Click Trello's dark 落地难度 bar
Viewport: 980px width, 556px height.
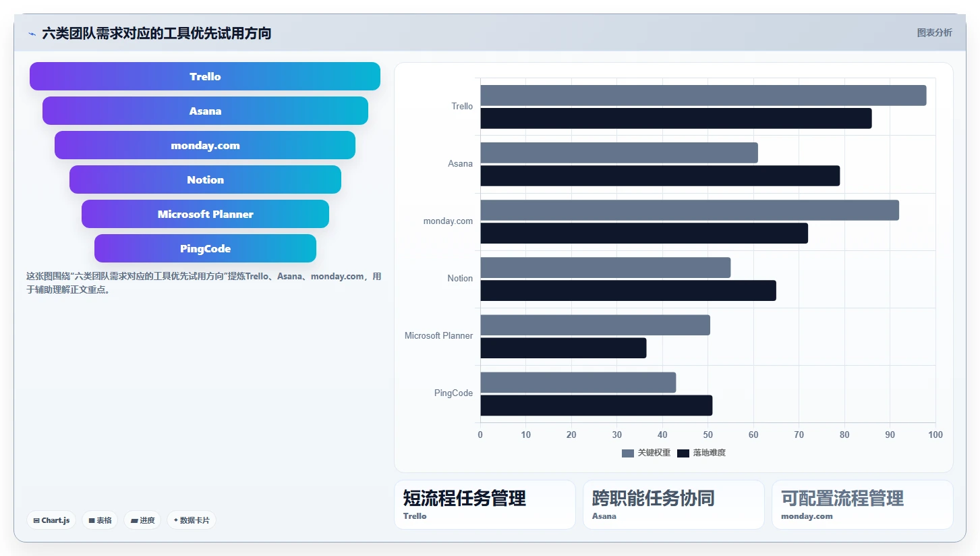(676, 118)
